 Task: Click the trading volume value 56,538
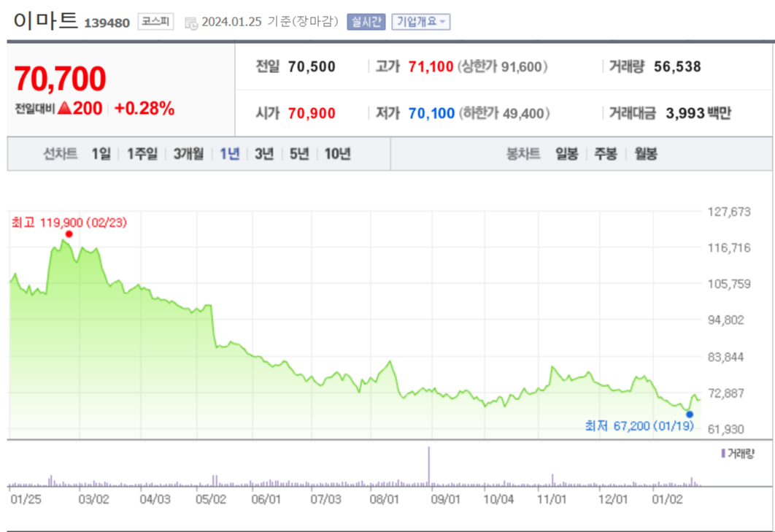(677, 66)
